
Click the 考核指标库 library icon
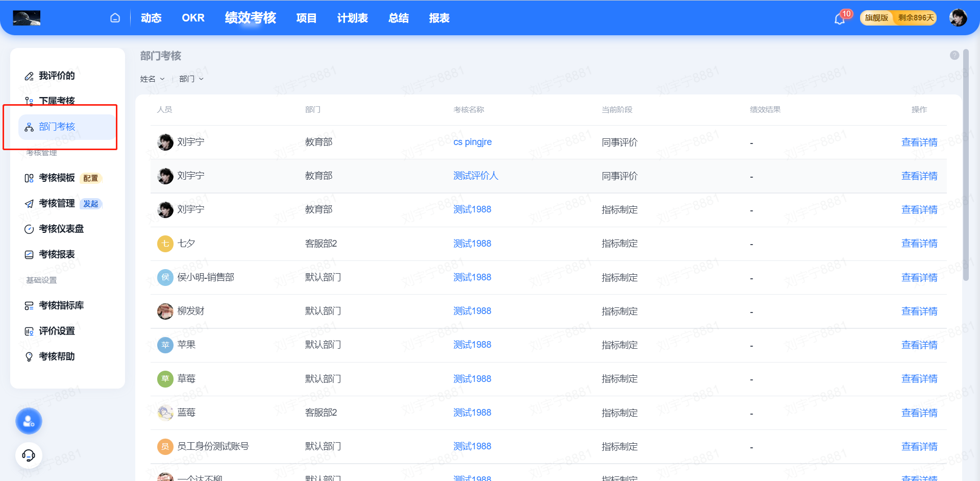pos(29,306)
